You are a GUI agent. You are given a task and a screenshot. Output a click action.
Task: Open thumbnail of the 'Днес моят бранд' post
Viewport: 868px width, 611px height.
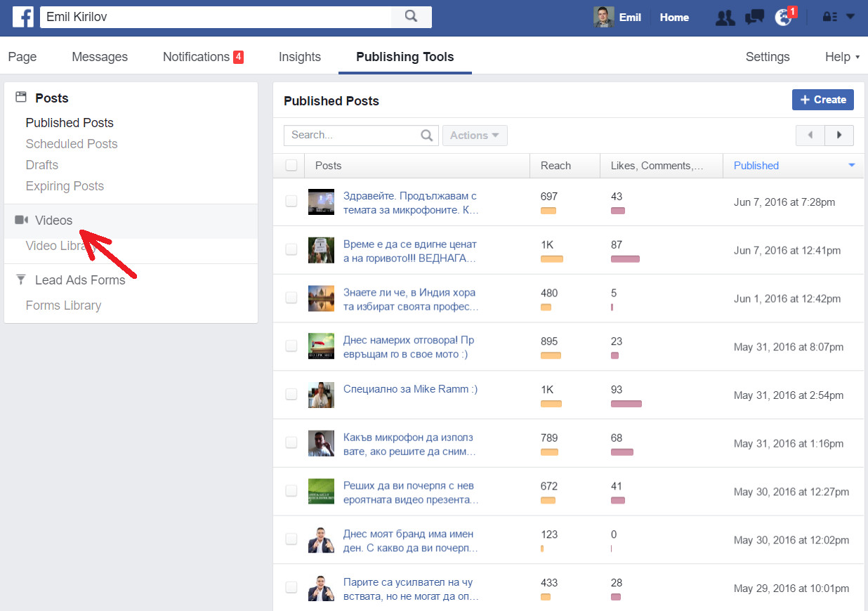point(321,539)
